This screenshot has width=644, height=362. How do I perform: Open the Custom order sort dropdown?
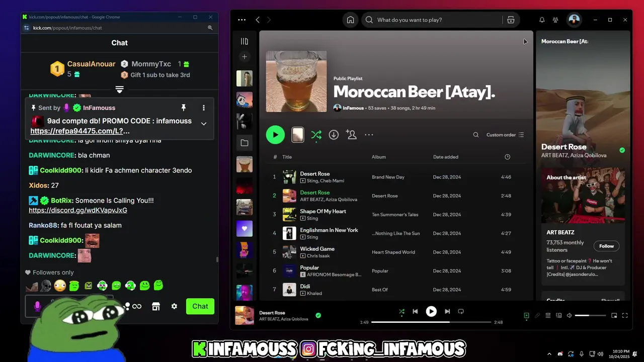[505, 135]
